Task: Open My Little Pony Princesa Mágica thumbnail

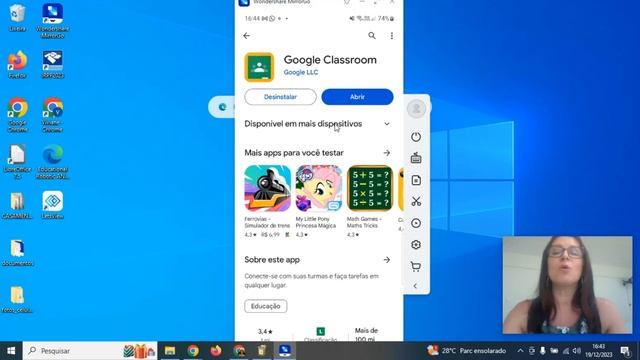Action: click(319, 188)
